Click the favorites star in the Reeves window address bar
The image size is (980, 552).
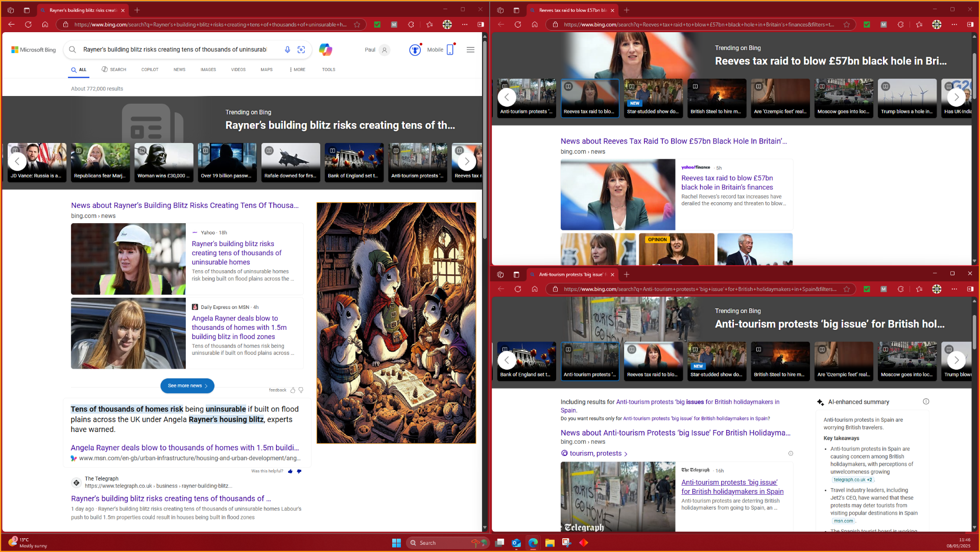coord(847,25)
